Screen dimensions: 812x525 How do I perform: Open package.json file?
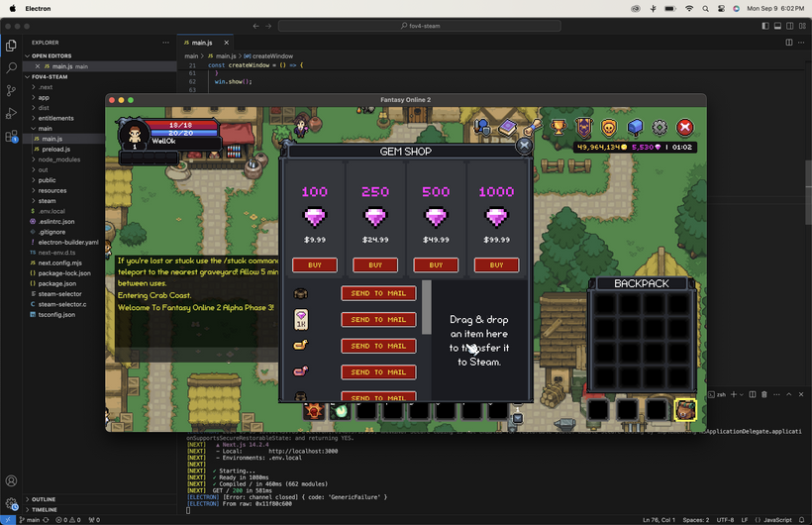point(57,283)
